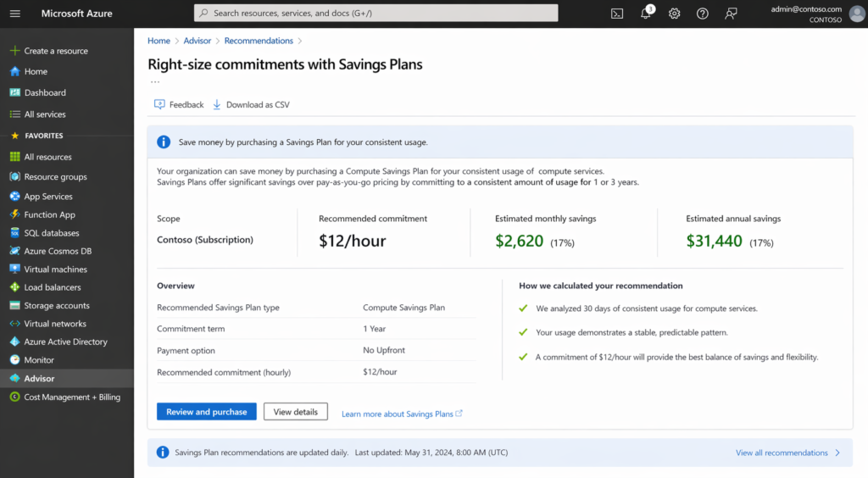Open the help question mark
The height and width of the screenshot is (478, 868).
click(x=702, y=14)
